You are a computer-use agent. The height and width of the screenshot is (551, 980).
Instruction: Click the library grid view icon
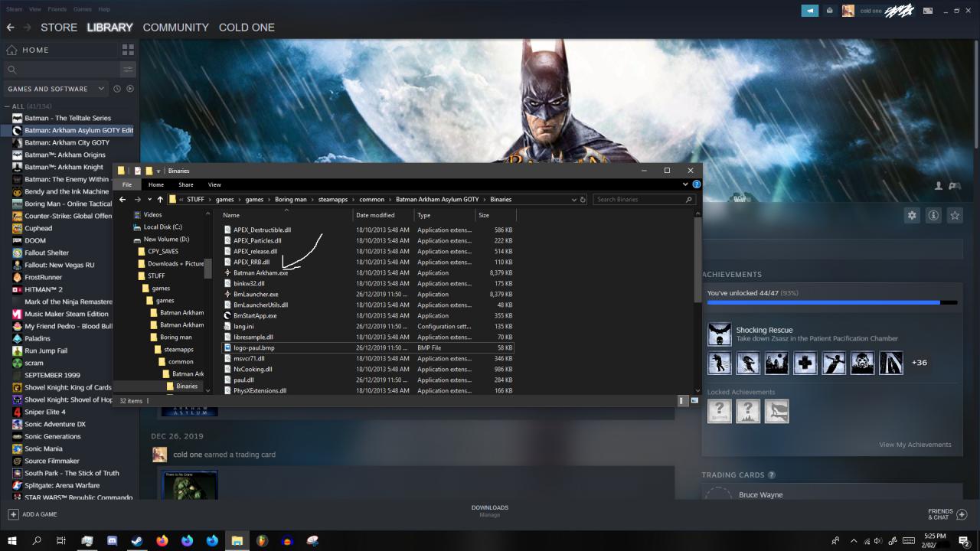click(x=128, y=50)
